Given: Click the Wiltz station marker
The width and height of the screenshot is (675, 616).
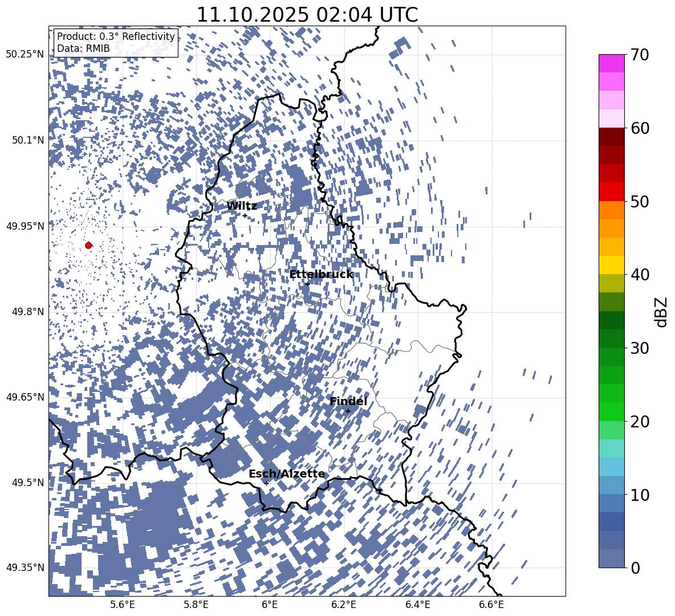Looking at the screenshot, I should tap(245, 215).
